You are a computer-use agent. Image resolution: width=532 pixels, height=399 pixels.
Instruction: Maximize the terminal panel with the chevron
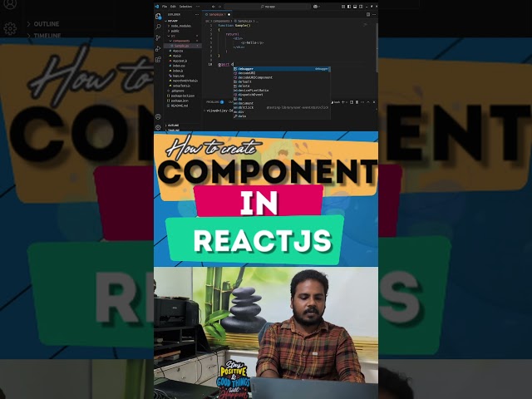368,102
